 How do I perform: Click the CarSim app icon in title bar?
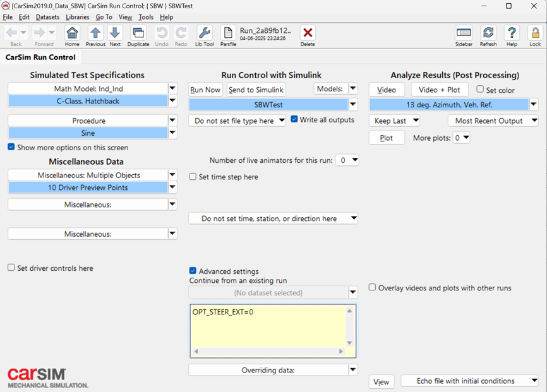(x=6, y=6)
